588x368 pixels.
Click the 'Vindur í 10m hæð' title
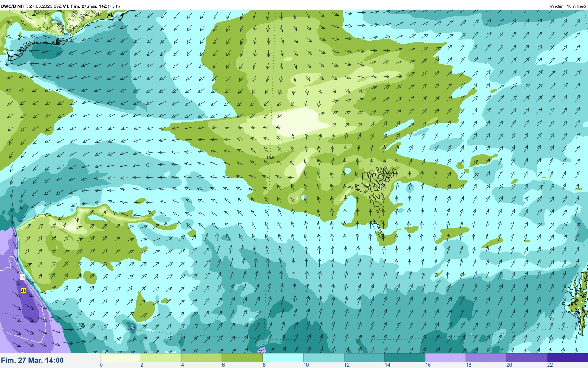[567, 6]
